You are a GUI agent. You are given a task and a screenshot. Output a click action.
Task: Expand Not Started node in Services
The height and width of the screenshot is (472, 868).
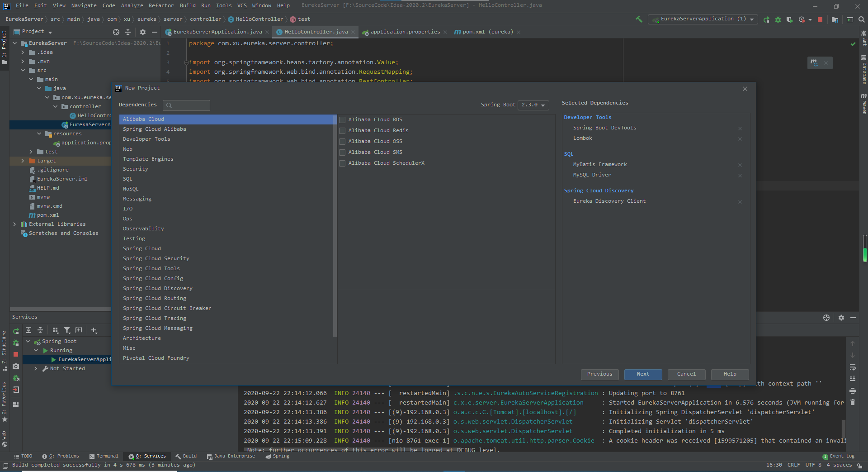click(36, 369)
